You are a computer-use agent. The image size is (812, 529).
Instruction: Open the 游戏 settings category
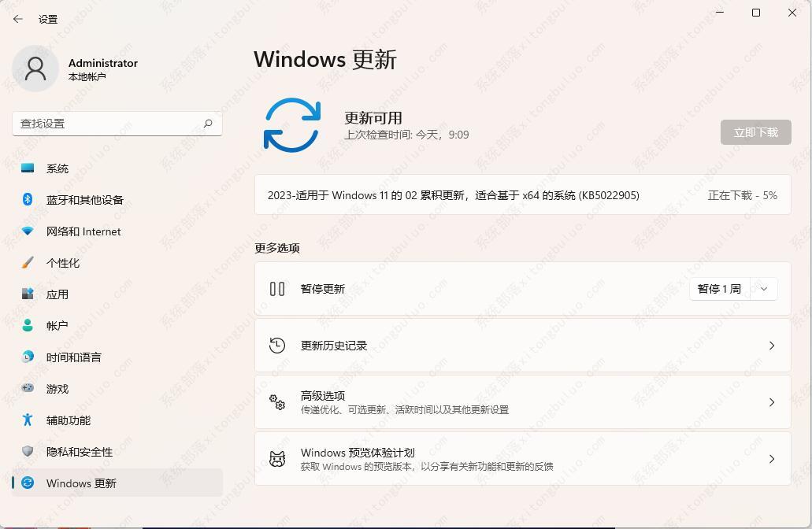point(57,389)
